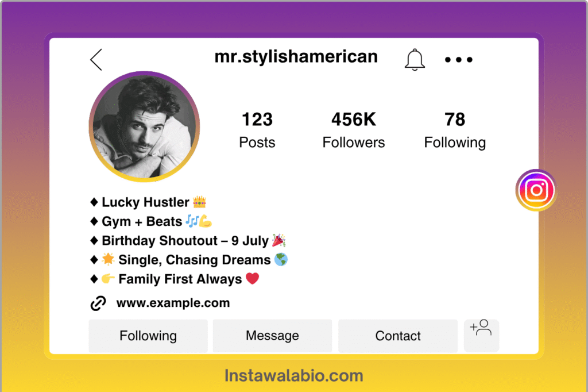View the 123 Posts count
588x392 pixels.
[257, 130]
